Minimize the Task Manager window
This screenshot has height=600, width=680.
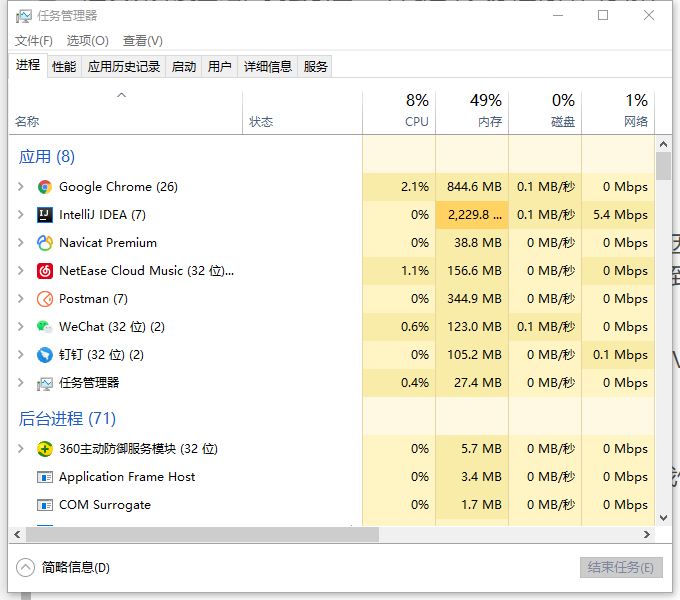coord(558,16)
